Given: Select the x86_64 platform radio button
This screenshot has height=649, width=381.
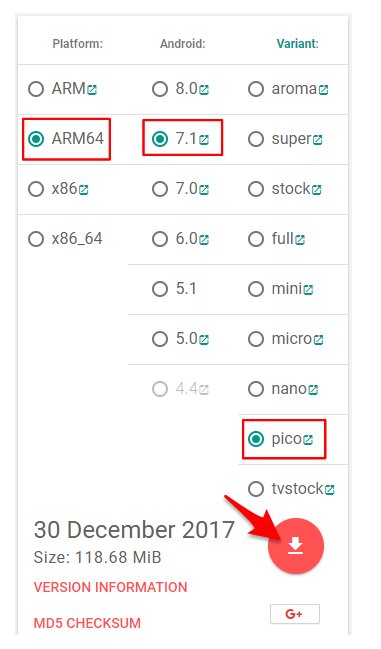Looking at the screenshot, I should [x=36, y=239].
